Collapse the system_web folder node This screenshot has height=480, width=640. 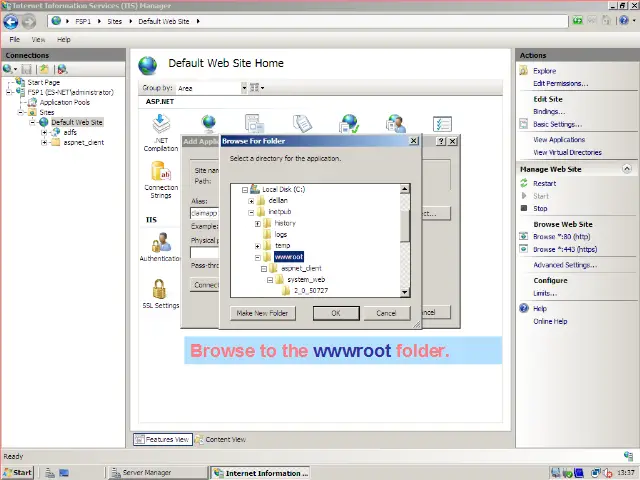tap(270, 280)
